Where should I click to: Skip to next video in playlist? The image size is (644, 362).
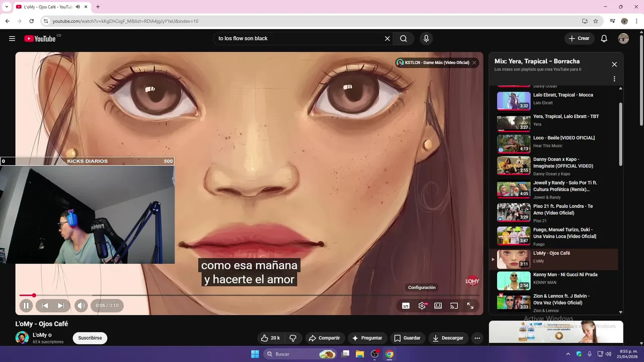61,305
